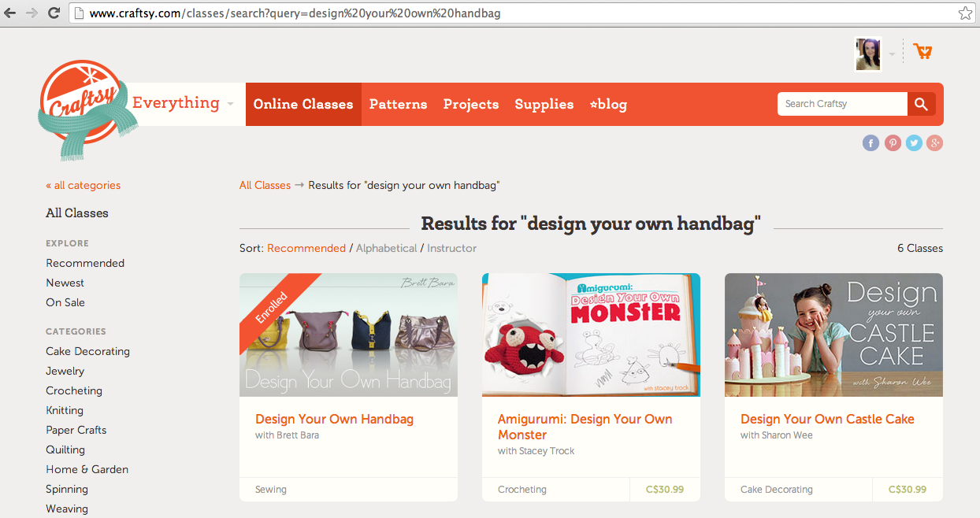Open the Everything dropdown menu
The width and height of the screenshot is (980, 518).
183,103
